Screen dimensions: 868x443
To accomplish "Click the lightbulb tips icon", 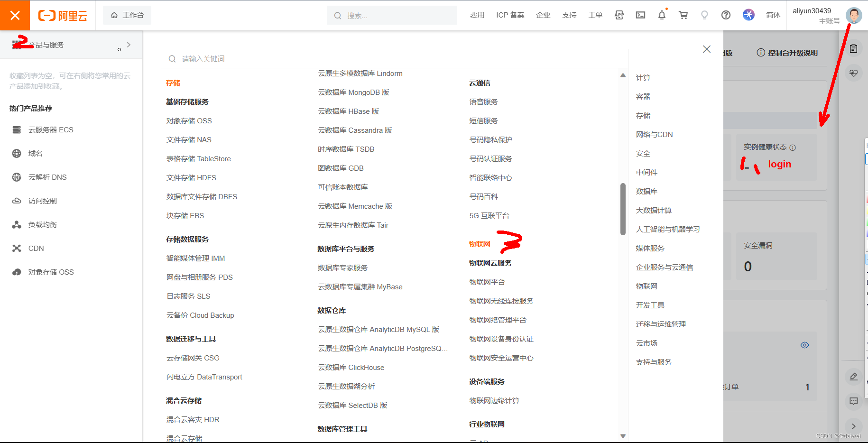I will 704,15.
